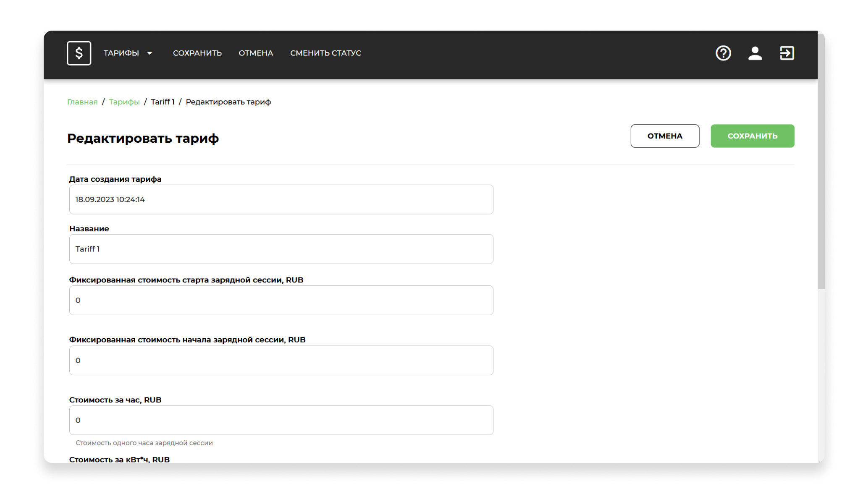Open the user profile icon

pyautogui.click(x=755, y=53)
